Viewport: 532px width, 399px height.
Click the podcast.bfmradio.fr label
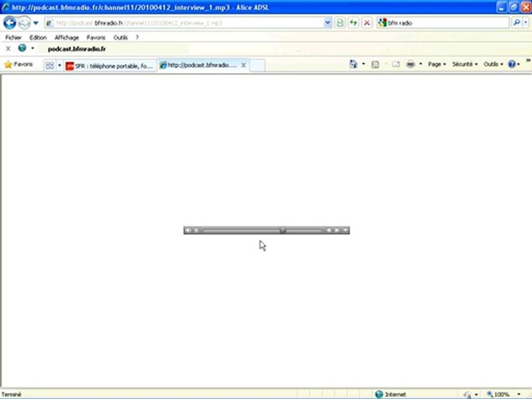click(x=76, y=49)
